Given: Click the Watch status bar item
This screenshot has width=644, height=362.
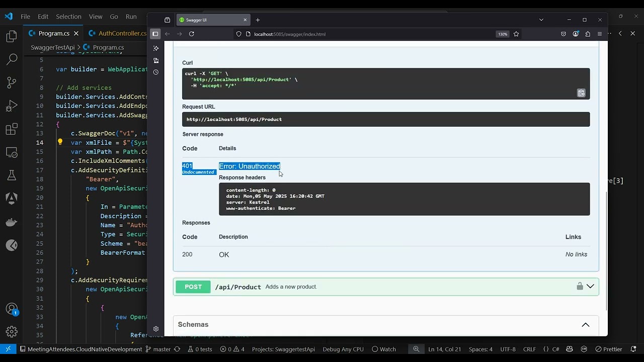Looking at the screenshot, I should tap(384, 349).
